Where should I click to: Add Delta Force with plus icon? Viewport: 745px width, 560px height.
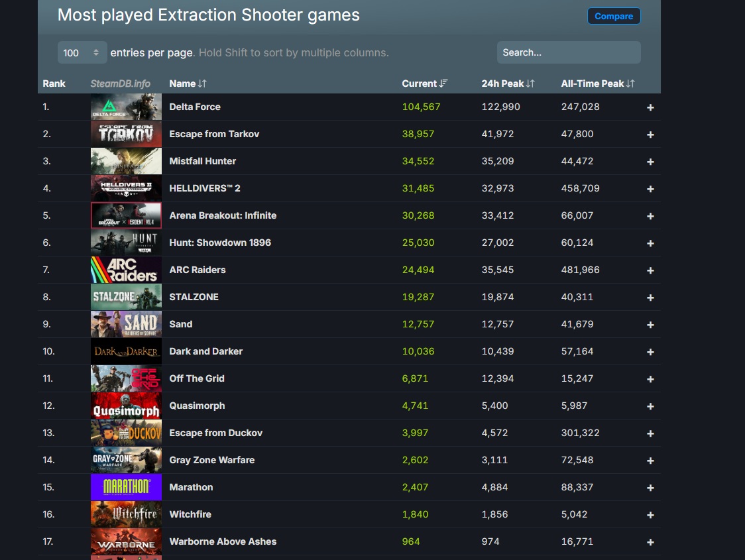(x=650, y=107)
